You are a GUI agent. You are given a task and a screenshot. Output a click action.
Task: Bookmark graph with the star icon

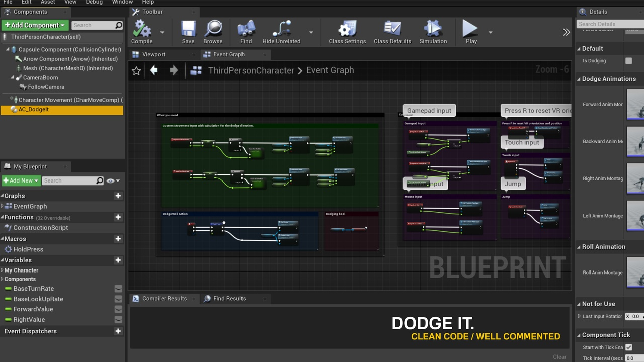click(136, 71)
